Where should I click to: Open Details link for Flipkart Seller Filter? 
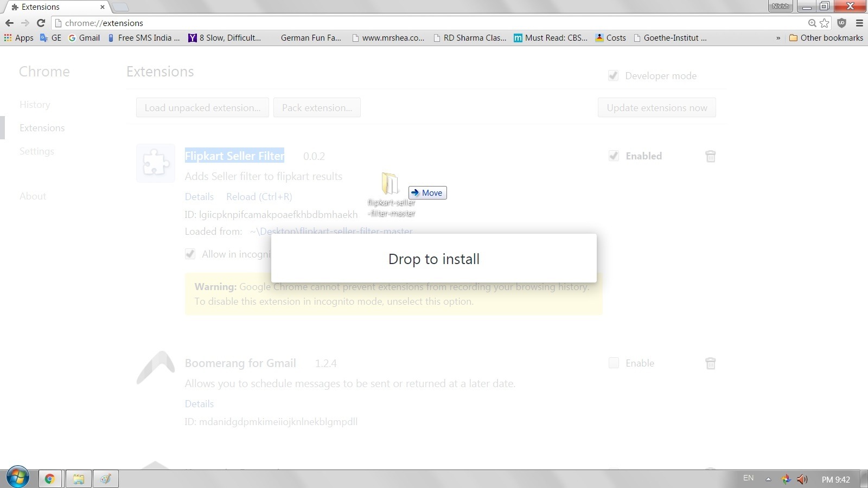pos(199,197)
